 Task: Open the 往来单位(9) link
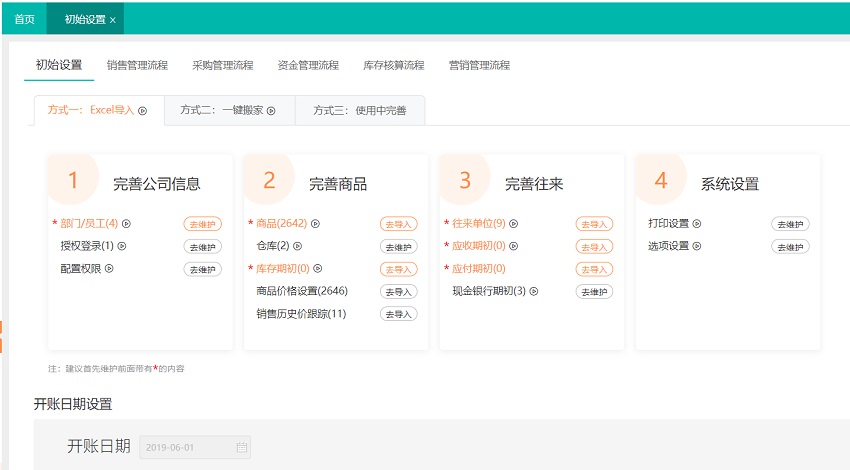(479, 223)
